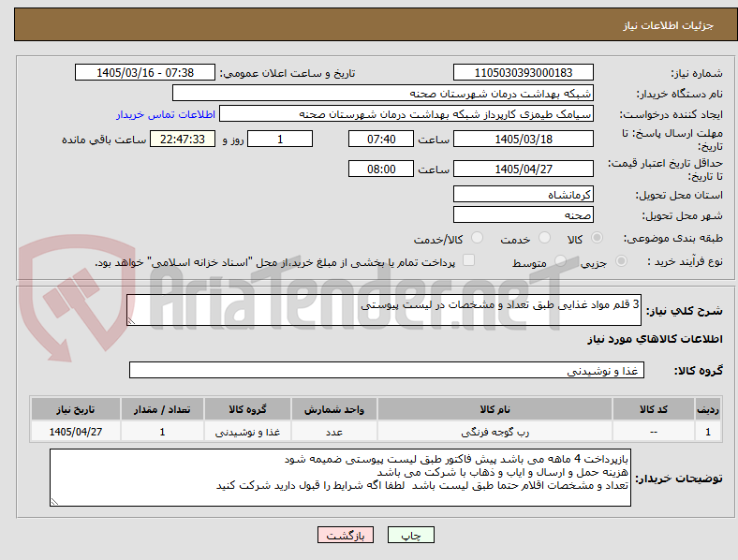Click the تاریخ نیاز column header

pos(76,409)
